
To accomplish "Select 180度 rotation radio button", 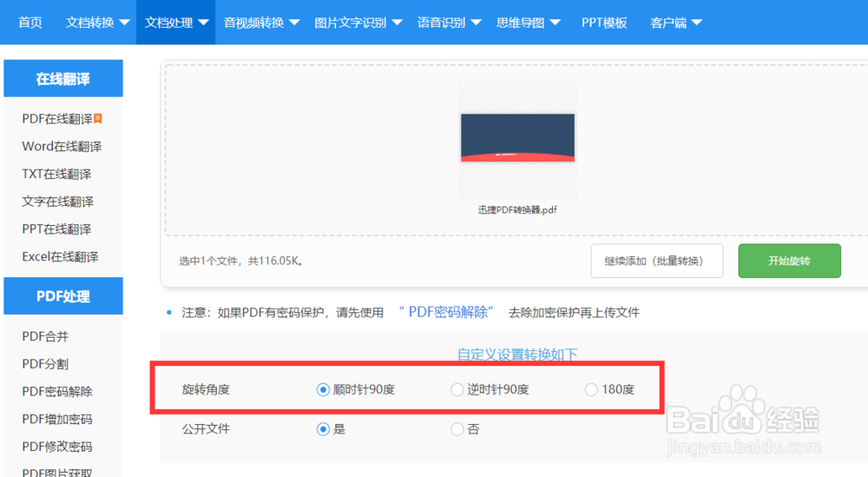I will coord(591,390).
